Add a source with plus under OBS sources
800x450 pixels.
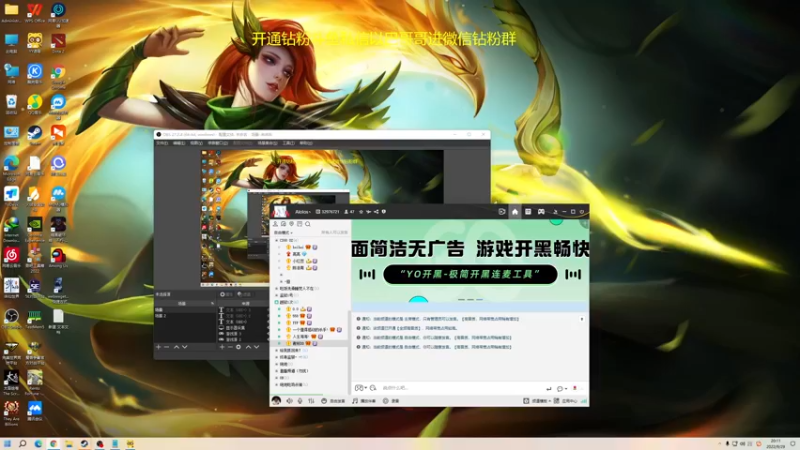tap(222, 347)
